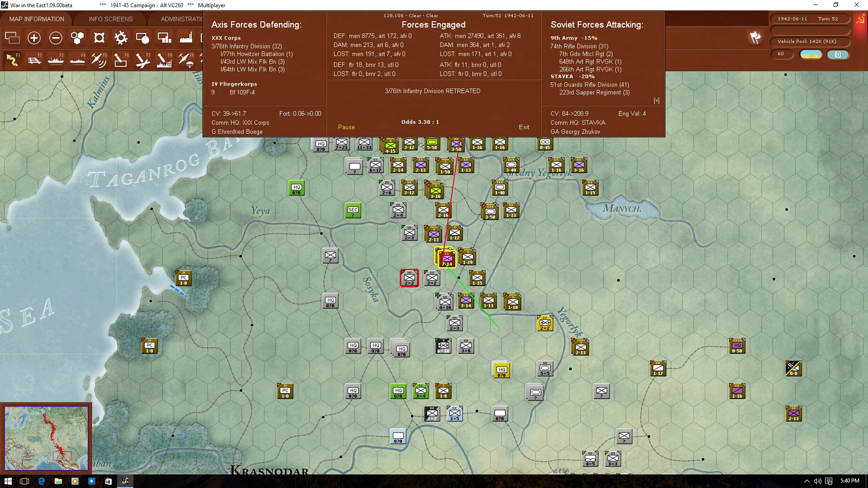Image resolution: width=868 pixels, height=488 pixels.
Task: Select F7 bomb airfield mode
Action: [x=142, y=60]
